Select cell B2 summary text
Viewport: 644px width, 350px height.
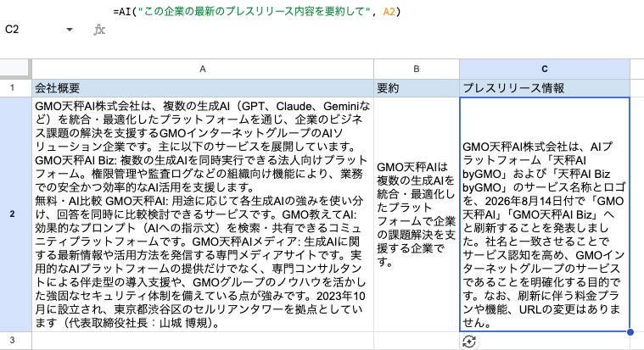click(x=417, y=214)
